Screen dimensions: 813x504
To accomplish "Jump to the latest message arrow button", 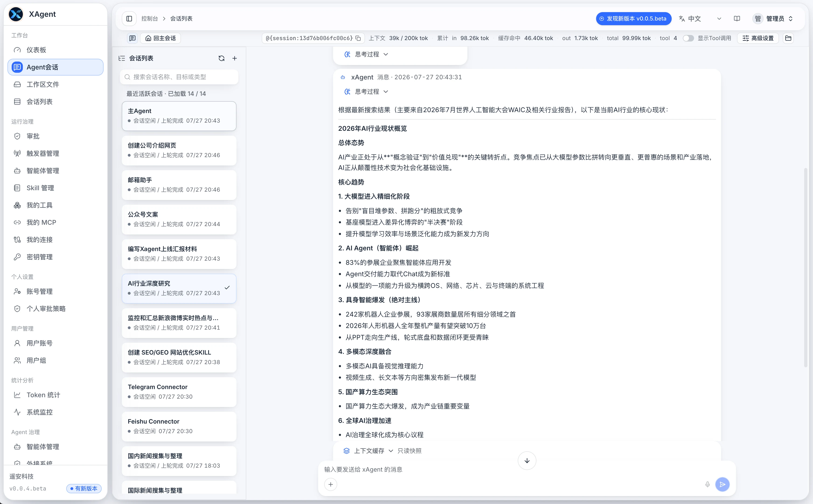I will tap(527, 461).
